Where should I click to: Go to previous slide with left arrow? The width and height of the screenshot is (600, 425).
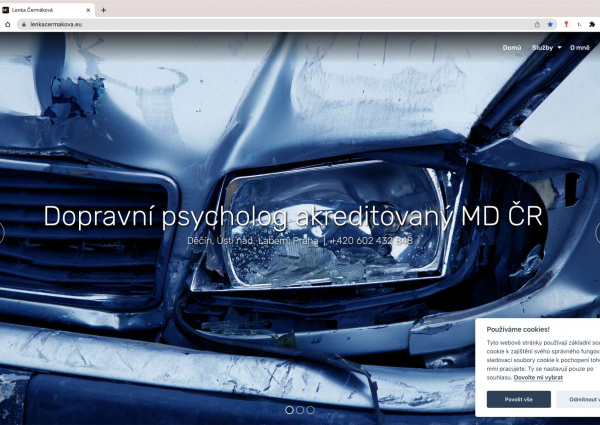(2, 233)
